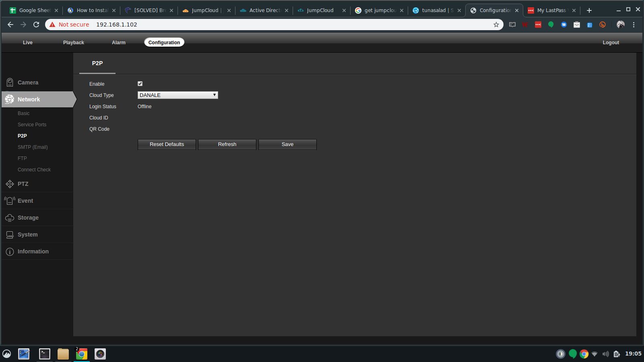Screen dimensions: 644x362
Task: Click the PTZ crosshair icon
Action: tap(10, 184)
